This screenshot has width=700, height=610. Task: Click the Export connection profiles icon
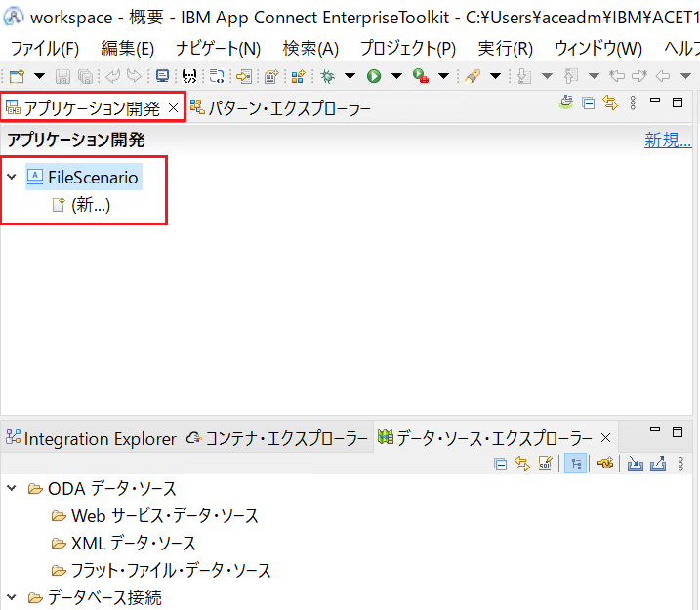658,464
